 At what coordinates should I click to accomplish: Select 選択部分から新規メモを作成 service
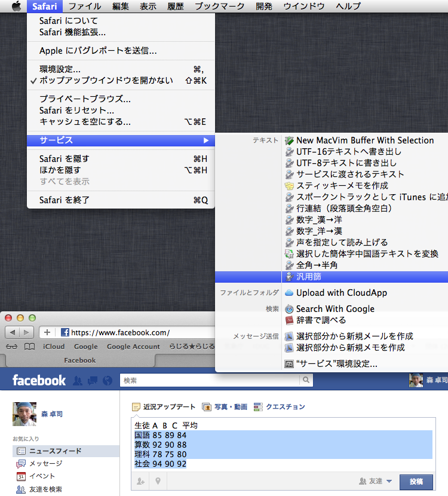[x=364, y=348]
